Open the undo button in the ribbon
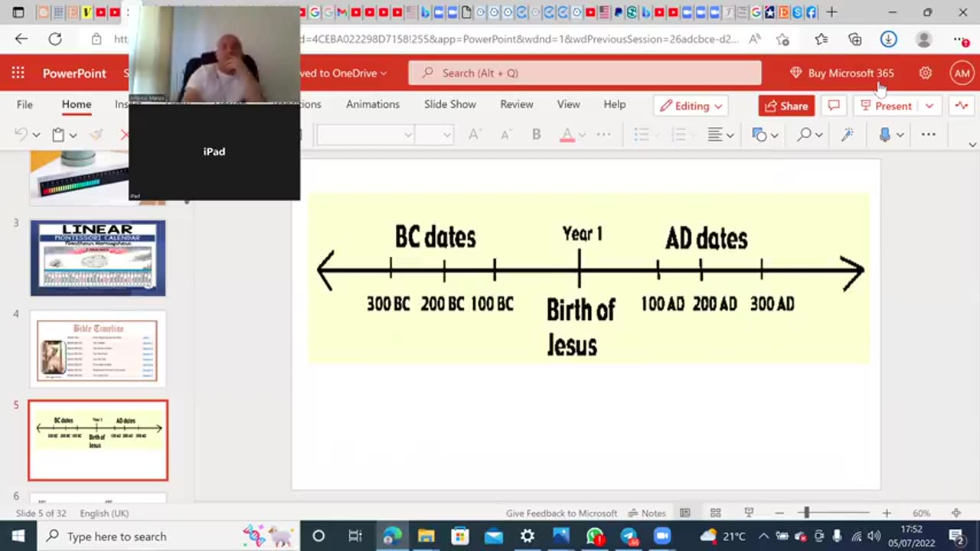This screenshot has width=980, height=551. tap(21, 135)
